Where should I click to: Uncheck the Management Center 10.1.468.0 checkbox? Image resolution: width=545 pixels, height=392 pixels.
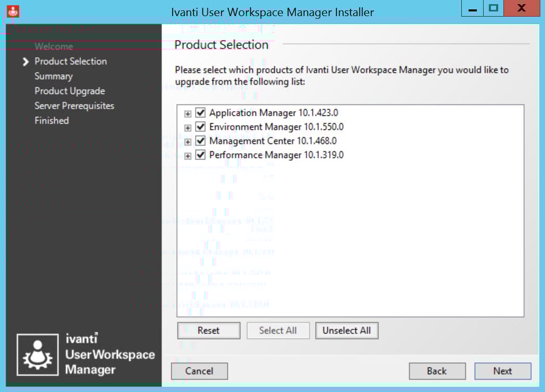(x=200, y=141)
